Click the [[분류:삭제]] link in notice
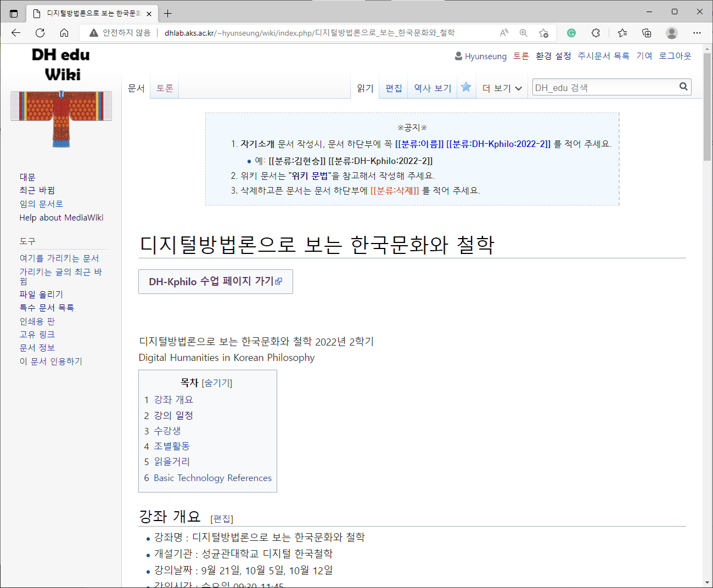Viewport: 713px width, 588px height. pos(395,191)
